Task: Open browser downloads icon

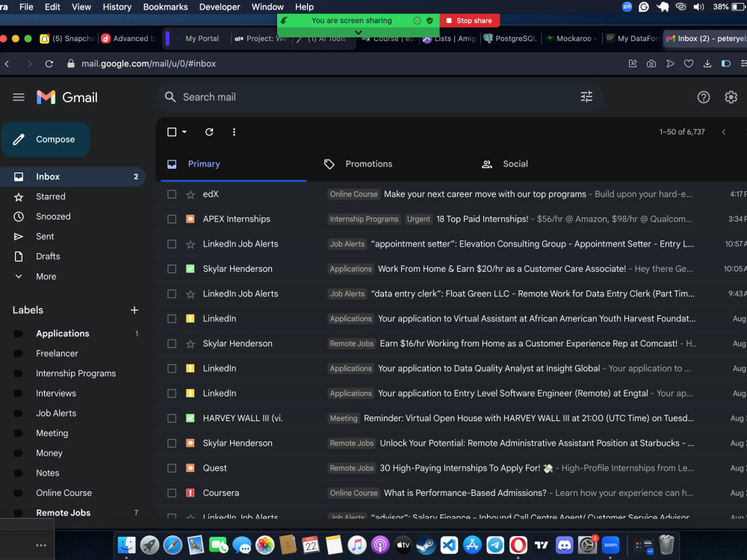Action: tap(707, 63)
